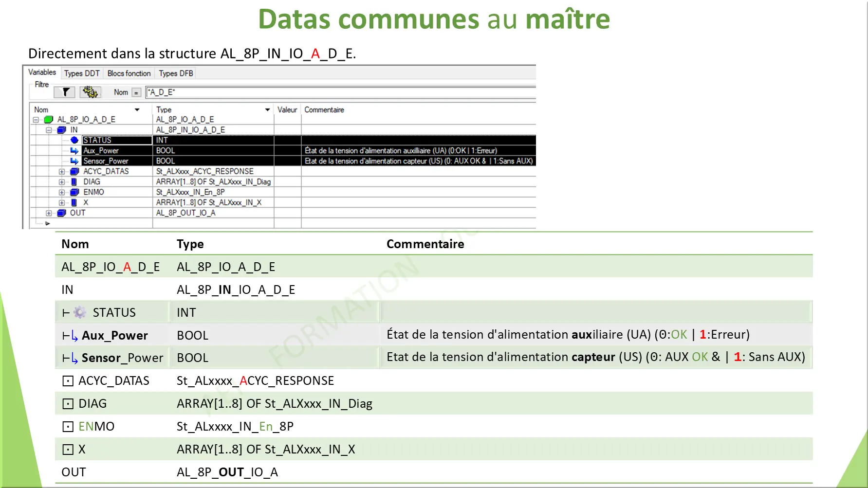Expand the ACYC_DATAS node
868x488 pixels.
coord(62,172)
